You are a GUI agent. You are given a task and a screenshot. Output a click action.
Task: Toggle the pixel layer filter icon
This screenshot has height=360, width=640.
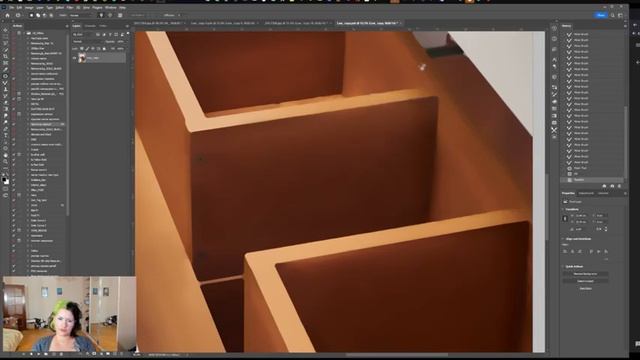click(x=98, y=35)
